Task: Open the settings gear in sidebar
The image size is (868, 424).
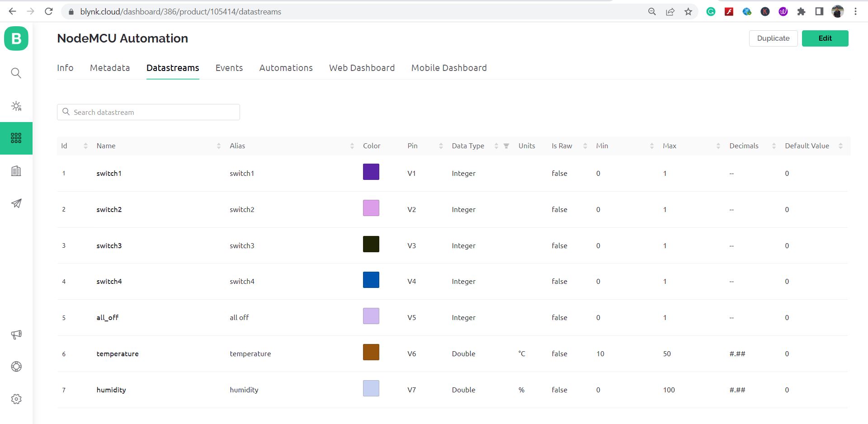Action: 16,399
